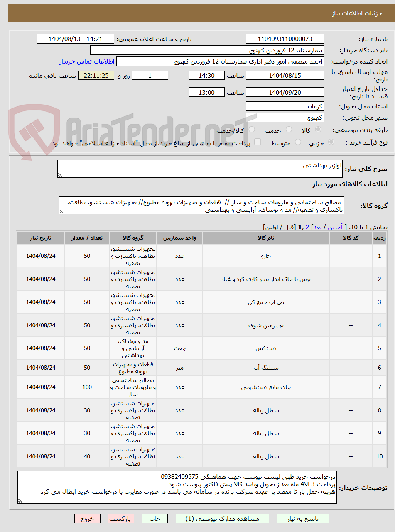Image resolution: width=395 pixels, height=532 pixels.
Task: Click the تاریخ نیاز column header
Action: click(x=41, y=238)
